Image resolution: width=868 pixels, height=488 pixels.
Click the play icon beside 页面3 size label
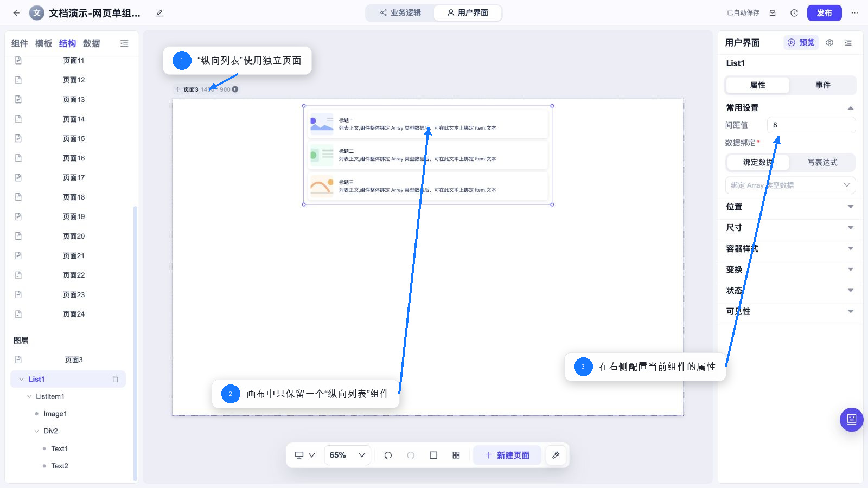coord(235,89)
